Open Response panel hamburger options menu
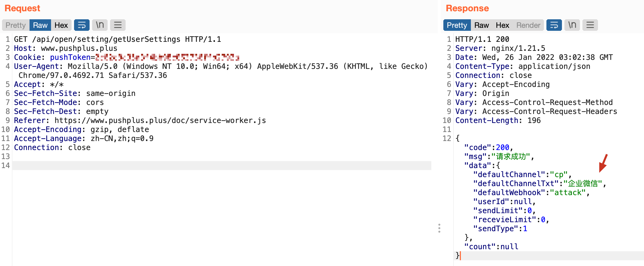The height and width of the screenshot is (266, 644). 590,25
